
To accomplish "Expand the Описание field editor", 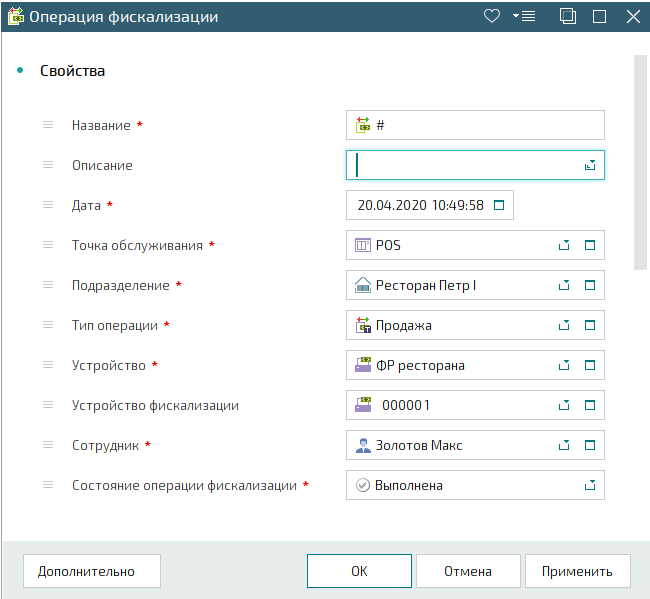I will click(x=590, y=165).
